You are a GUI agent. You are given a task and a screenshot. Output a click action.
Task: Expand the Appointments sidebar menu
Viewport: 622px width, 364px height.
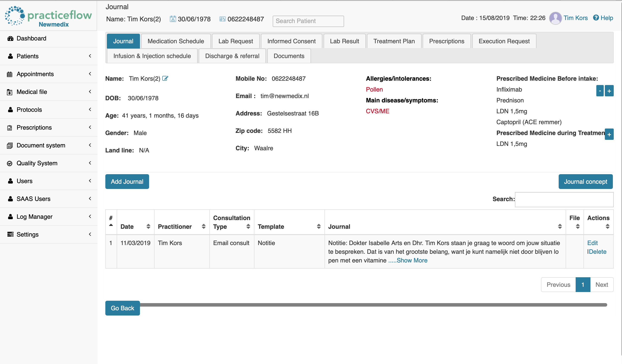click(49, 74)
